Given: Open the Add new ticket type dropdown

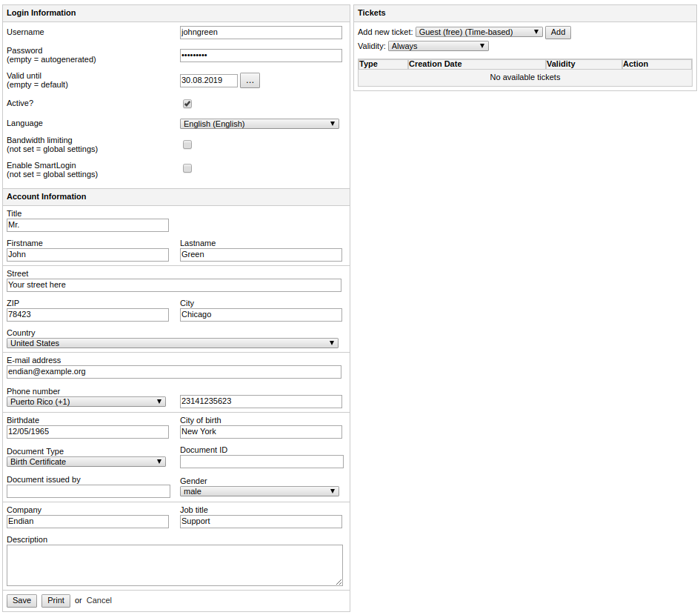Looking at the screenshot, I should pos(479,32).
